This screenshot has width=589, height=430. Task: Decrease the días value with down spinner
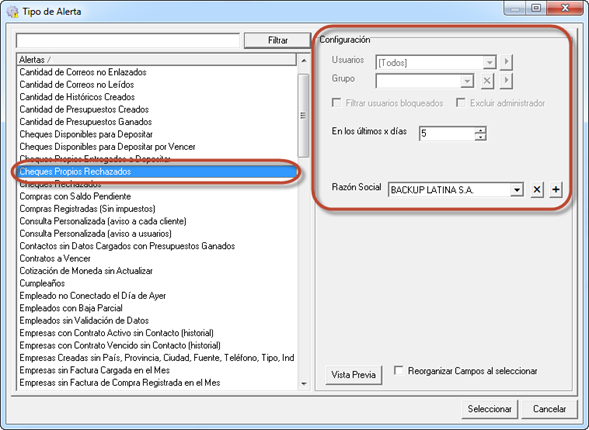(480, 137)
